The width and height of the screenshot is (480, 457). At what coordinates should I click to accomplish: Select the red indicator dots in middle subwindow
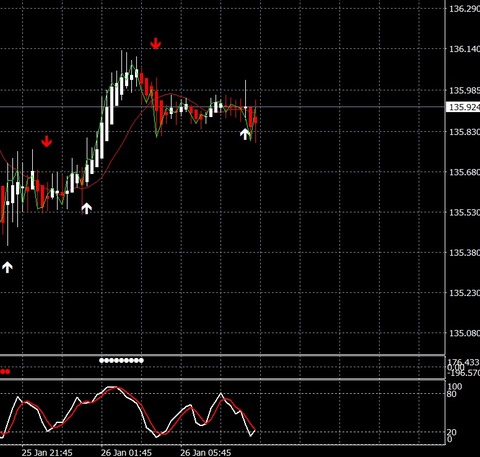5,371
